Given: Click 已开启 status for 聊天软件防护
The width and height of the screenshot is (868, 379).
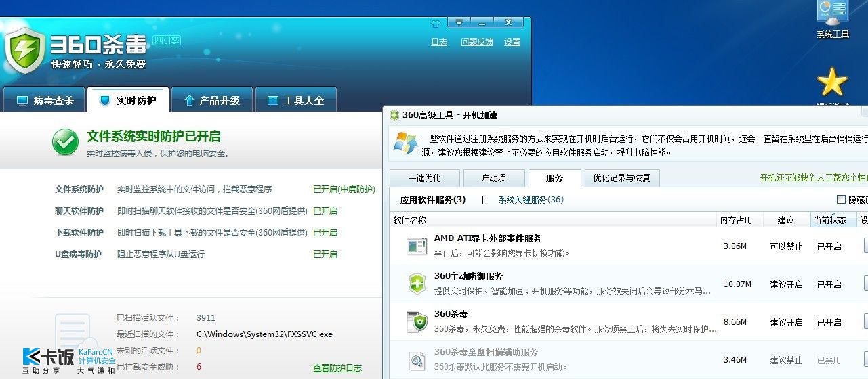Looking at the screenshot, I should coord(325,211).
